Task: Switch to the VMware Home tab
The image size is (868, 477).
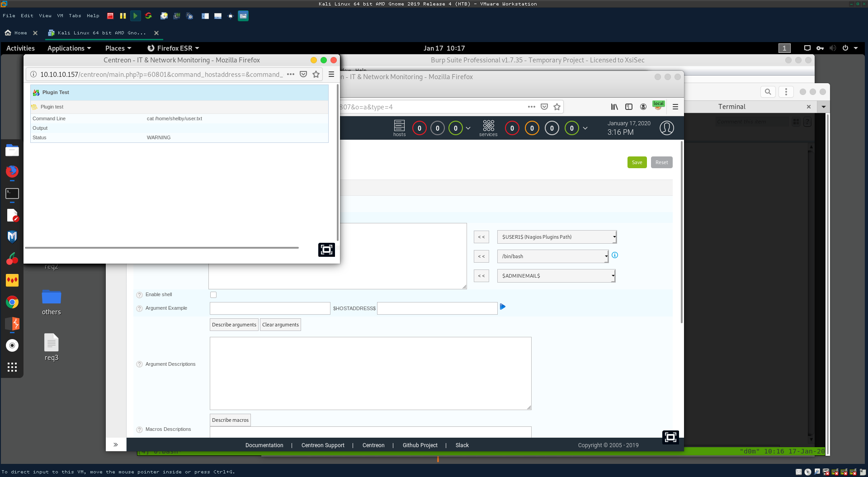Action: [20, 33]
